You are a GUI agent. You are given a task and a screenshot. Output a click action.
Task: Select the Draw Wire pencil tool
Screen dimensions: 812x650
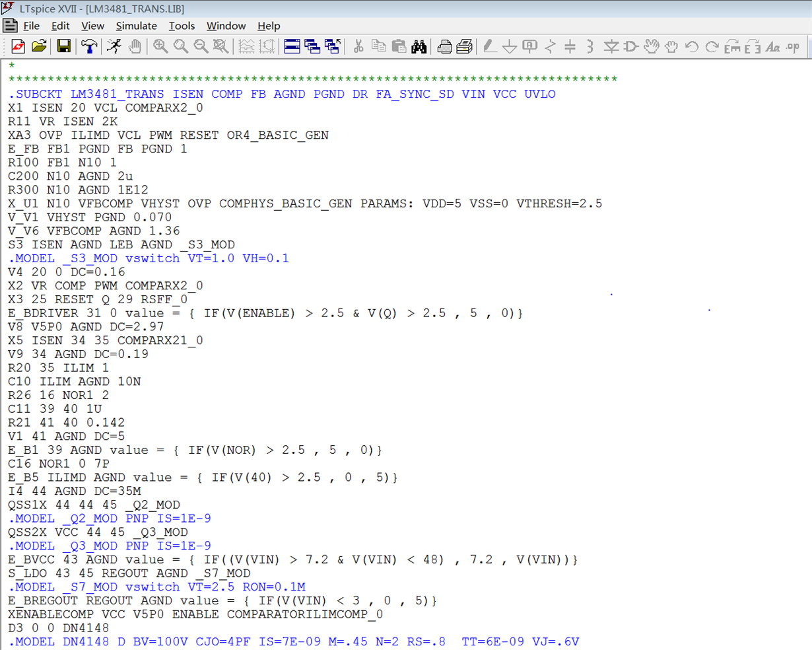tap(489, 46)
